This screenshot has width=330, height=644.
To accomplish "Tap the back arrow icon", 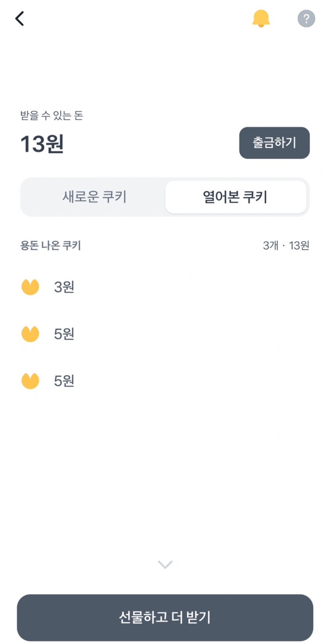I will (x=20, y=19).
